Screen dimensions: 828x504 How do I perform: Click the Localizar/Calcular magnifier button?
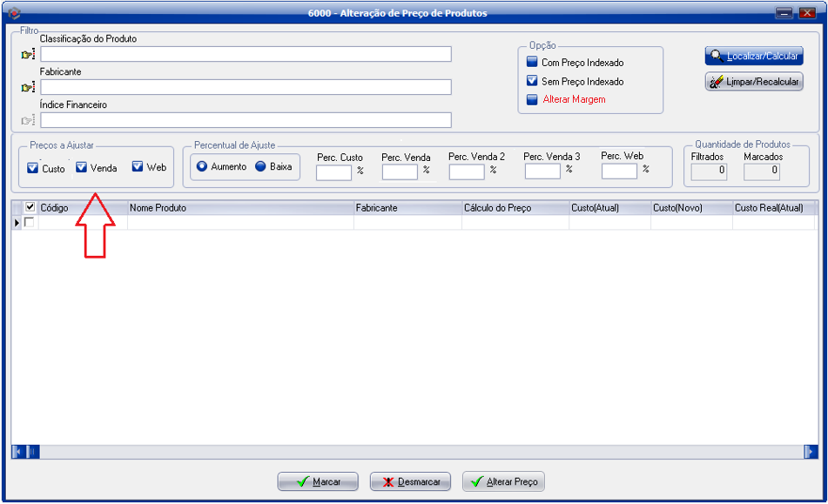[x=753, y=56]
